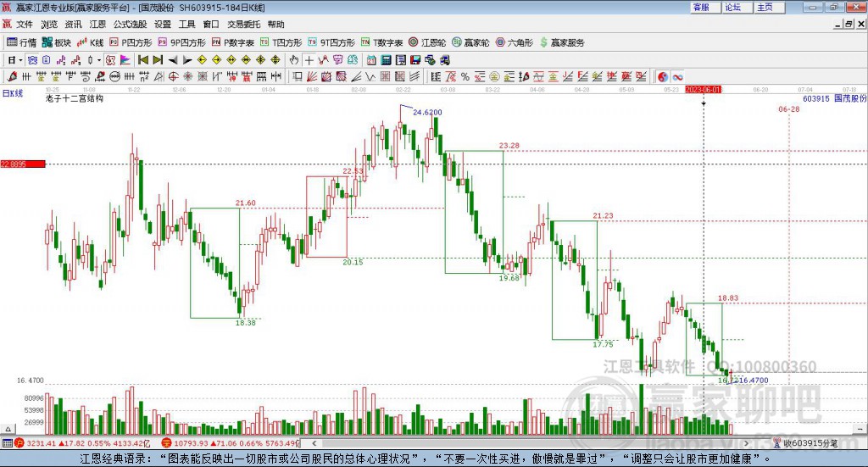Viewport: 868px width, 467px height.
Task: Click the 论坛 forum button
Action: (x=737, y=7)
